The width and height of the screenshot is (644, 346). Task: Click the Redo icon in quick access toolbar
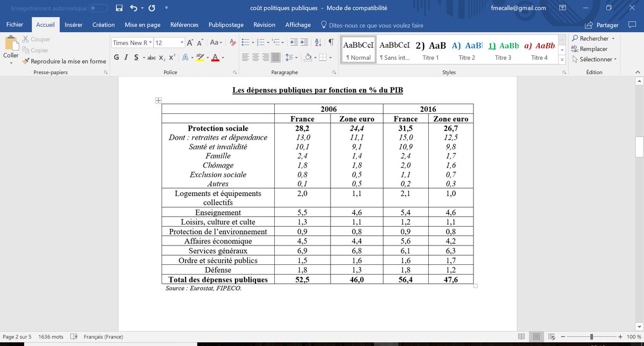pyautogui.click(x=152, y=8)
